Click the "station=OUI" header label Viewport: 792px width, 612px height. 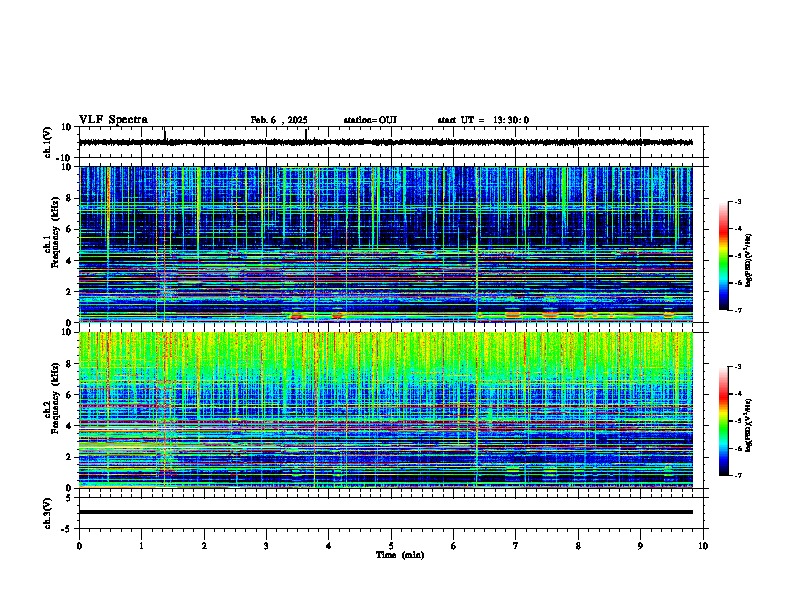(x=370, y=120)
